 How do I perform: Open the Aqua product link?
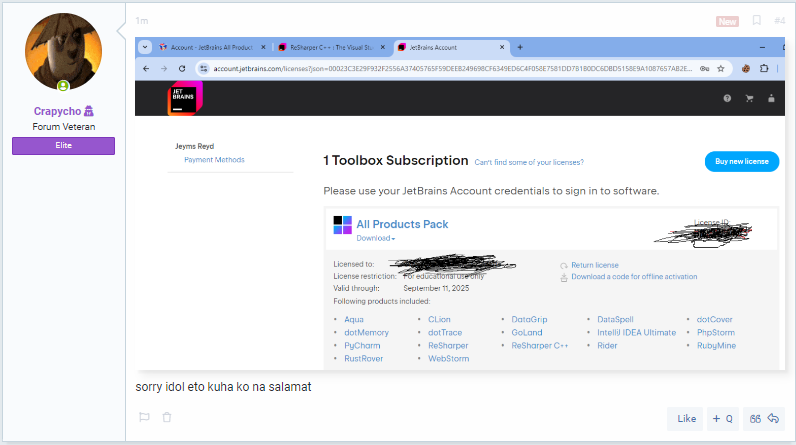pyautogui.click(x=354, y=320)
